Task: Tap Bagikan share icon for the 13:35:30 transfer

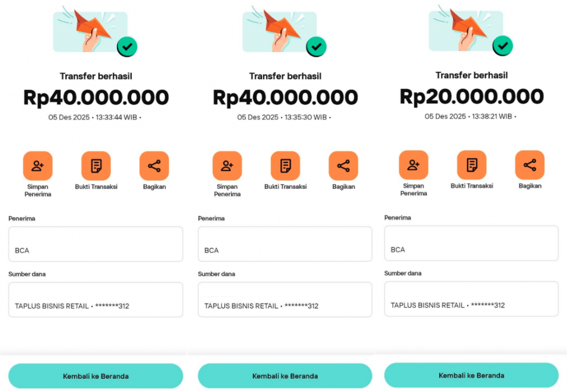Action: point(343,166)
